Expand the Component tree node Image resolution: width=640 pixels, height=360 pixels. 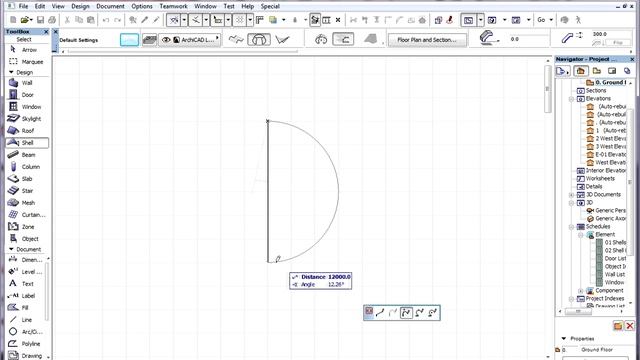click(x=581, y=291)
